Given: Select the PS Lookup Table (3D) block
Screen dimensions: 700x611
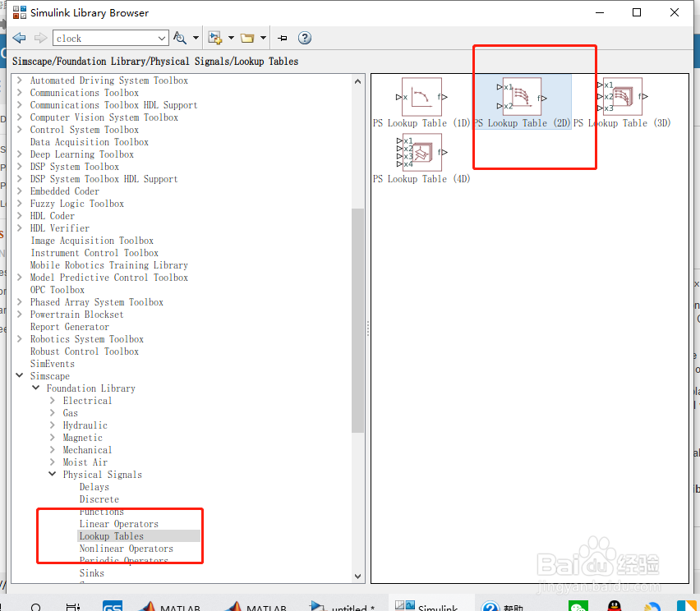Looking at the screenshot, I should point(622,103).
